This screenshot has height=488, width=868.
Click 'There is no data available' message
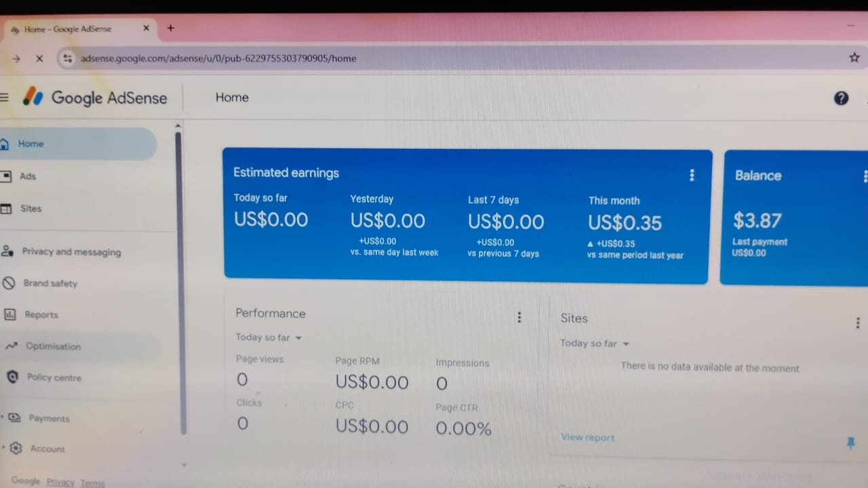(711, 367)
